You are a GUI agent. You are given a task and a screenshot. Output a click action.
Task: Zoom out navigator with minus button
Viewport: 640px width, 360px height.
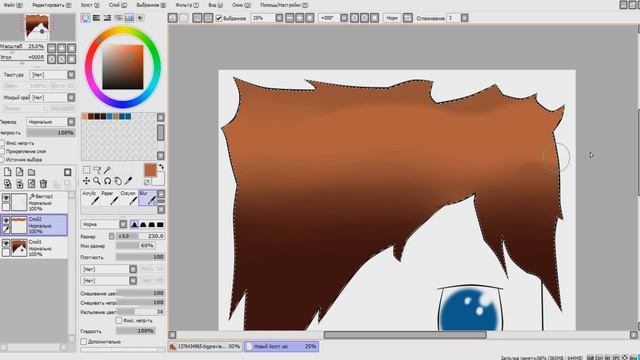[51, 48]
